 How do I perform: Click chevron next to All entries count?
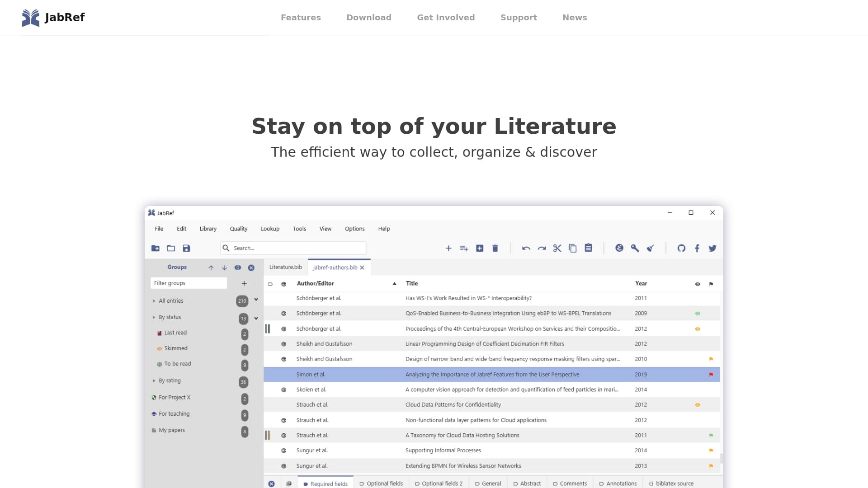tap(256, 300)
